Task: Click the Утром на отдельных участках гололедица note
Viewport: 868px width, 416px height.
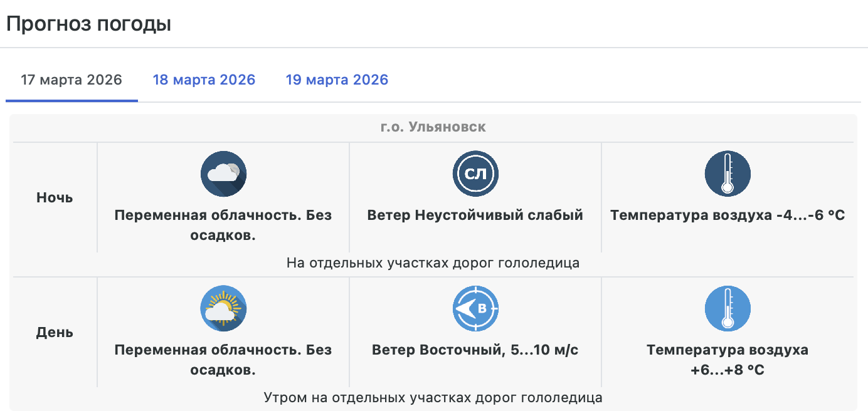Action: [433, 397]
